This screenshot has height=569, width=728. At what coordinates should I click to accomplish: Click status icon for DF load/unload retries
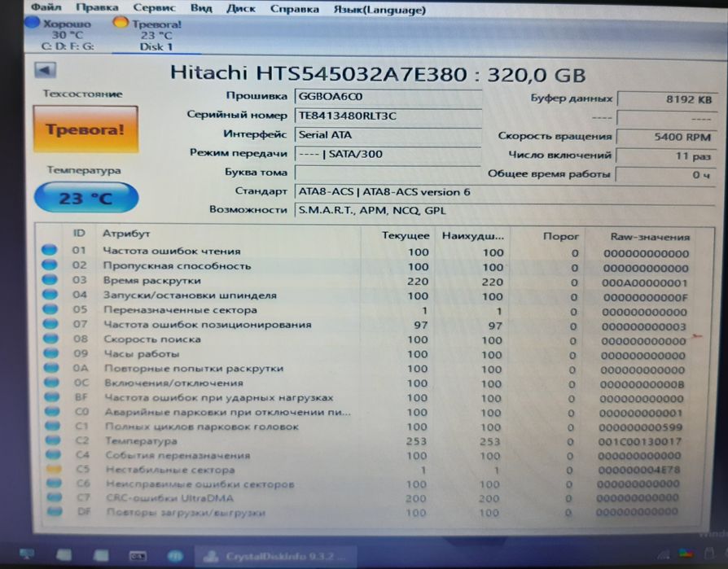pyautogui.click(x=55, y=511)
